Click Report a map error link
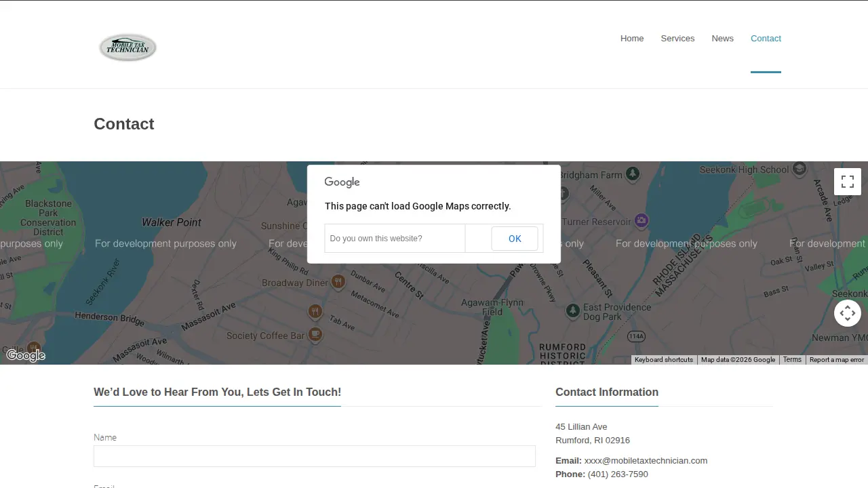The image size is (868, 488). [x=837, y=360]
